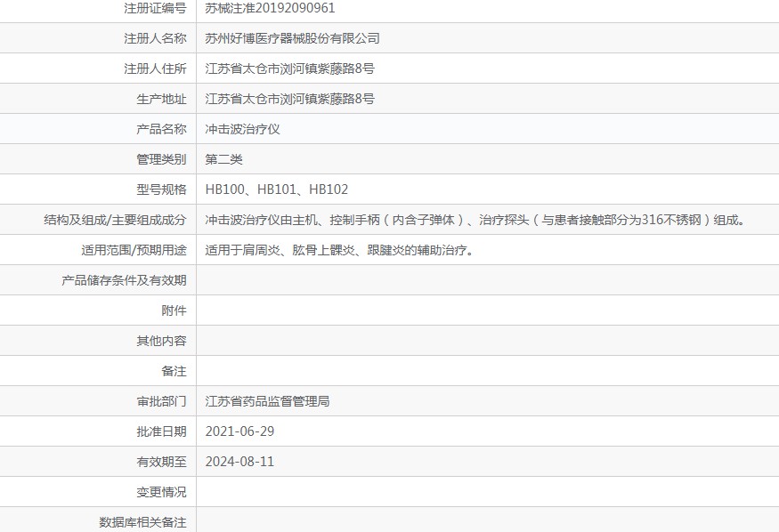Select the 型号规格 label

click(161, 189)
